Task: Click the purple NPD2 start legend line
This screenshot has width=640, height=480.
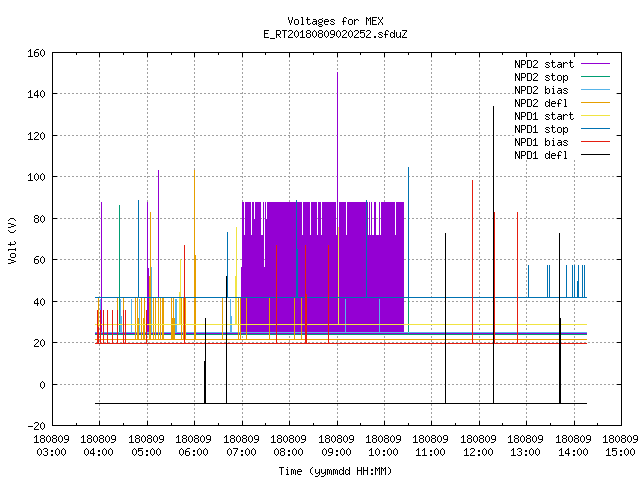Action: click(595, 64)
